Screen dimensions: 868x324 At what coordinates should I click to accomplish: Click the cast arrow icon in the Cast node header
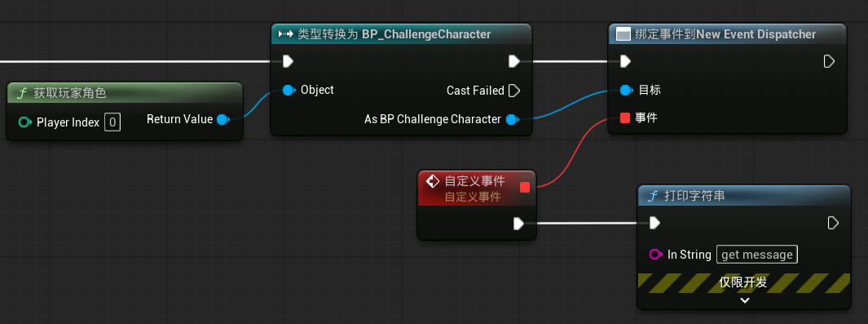pyautogui.click(x=285, y=34)
